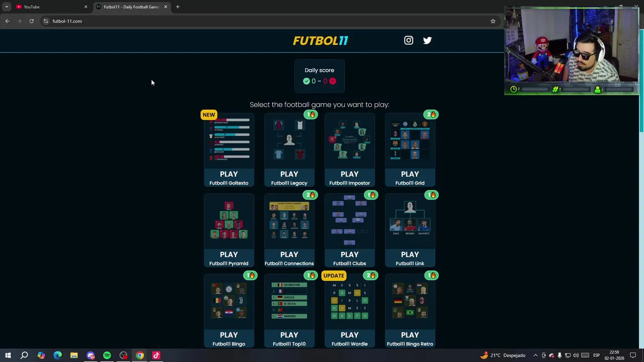Open File Explorer from taskbar
This screenshot has width=644, height=362.
pyautogui.click(x=74, y=355)
